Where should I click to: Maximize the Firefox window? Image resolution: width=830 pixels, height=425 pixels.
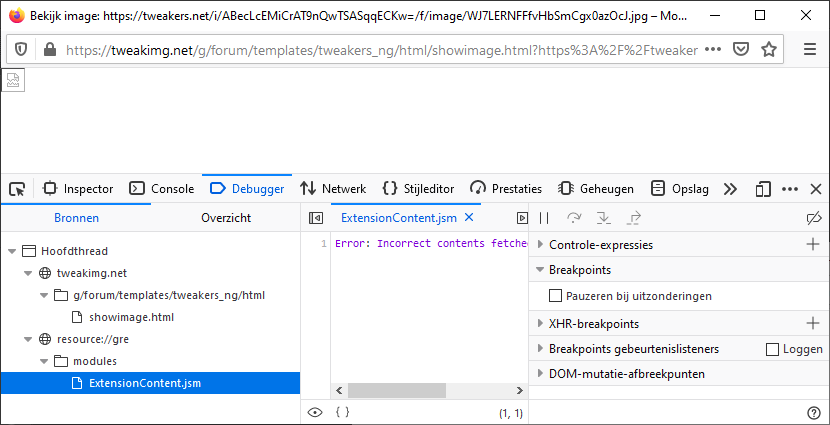pos(760,15)
